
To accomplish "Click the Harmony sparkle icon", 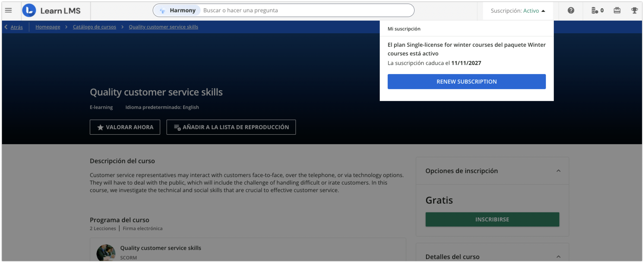I will pyautogui.click(x=163, y=10).
